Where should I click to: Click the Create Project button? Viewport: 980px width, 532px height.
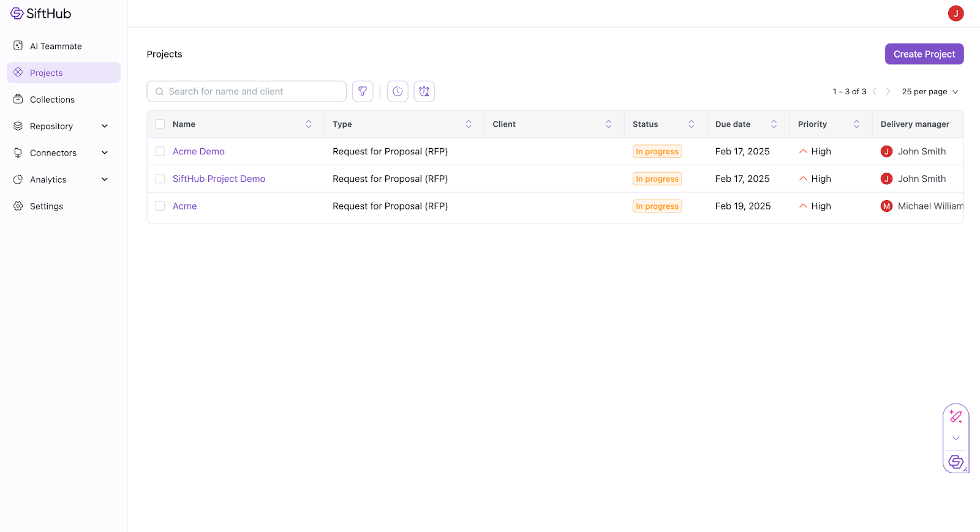(x=924, y=54)
